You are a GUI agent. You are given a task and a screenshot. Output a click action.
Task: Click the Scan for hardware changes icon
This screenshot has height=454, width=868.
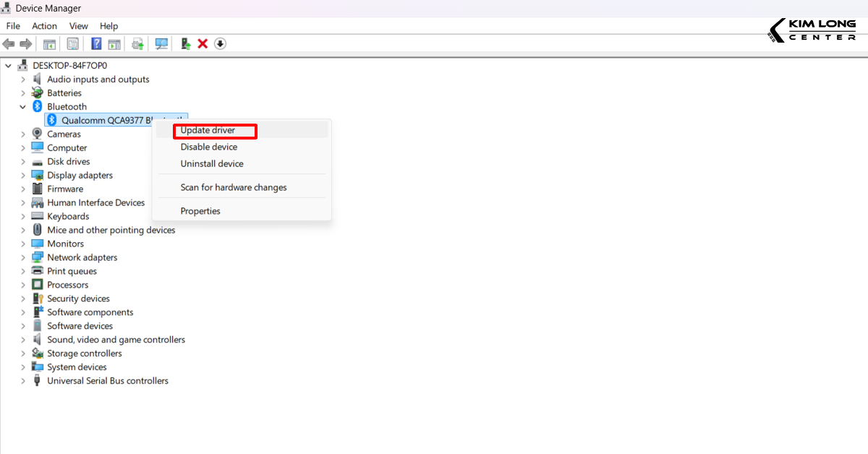(x=161, y=43)
